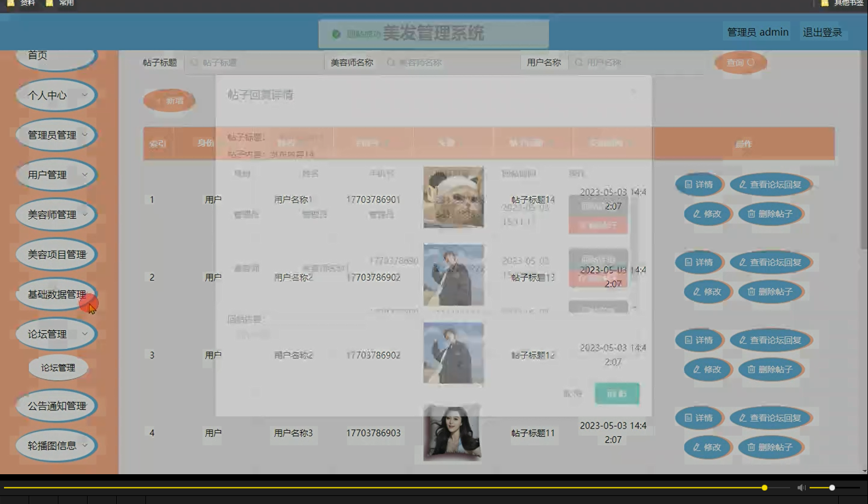This screenshot has height=504, width=868.
Task: Click the user photo thumbnail in row 4
Action: pos(453,434)
